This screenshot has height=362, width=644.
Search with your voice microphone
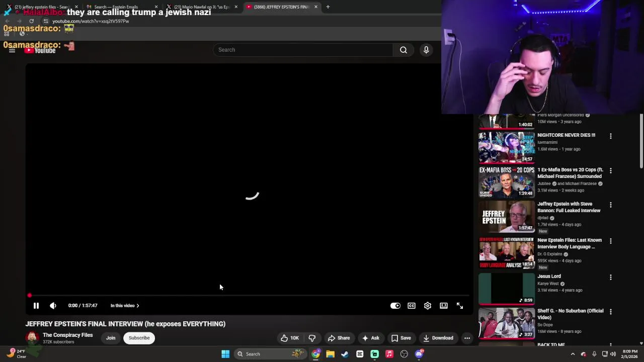point(426,50)
